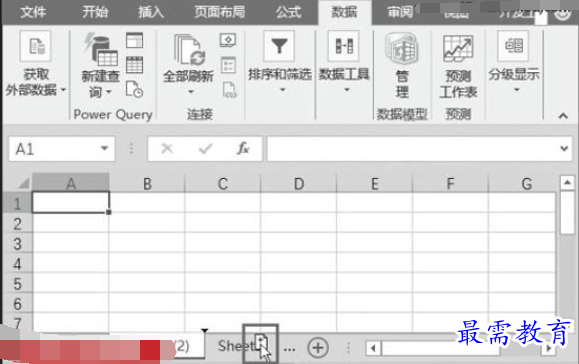Click the smiley feedback icon

pyautogui.click(x=562, y=13)
